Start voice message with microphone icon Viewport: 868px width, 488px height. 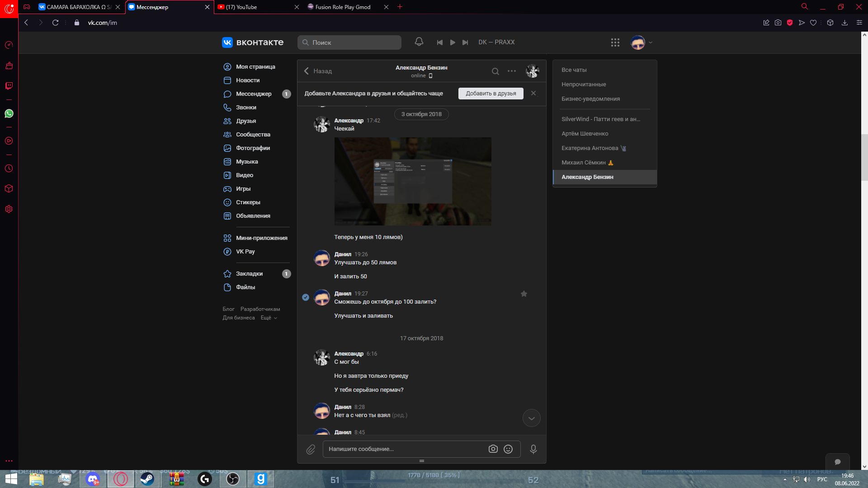pyautogui.click(x=533, y=449)
